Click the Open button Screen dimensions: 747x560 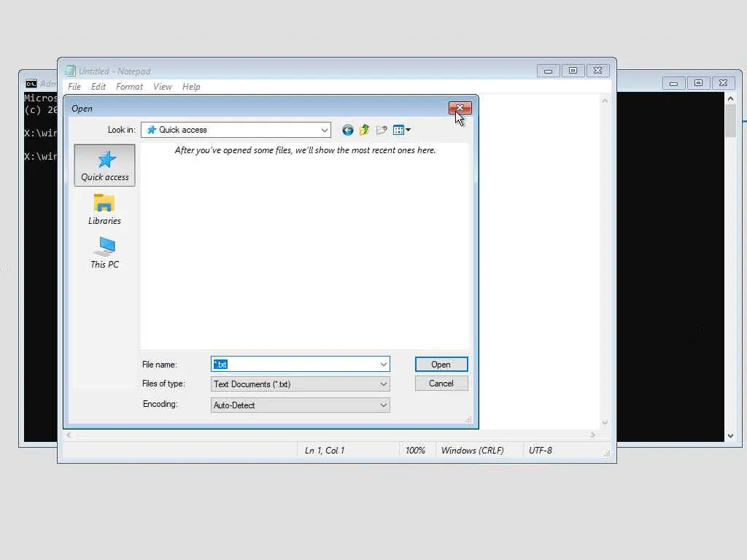pyautogui.click(x=441, y=365)
